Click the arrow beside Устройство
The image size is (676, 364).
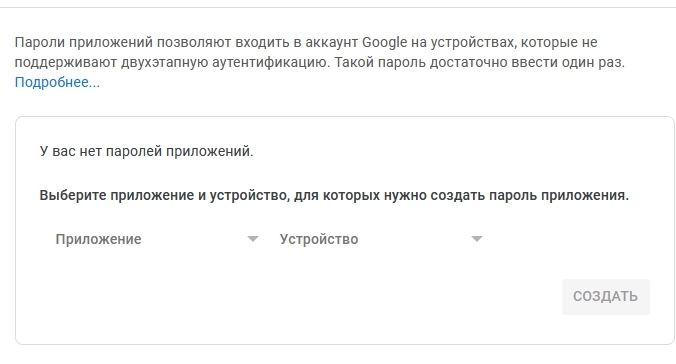coord(477,239)
